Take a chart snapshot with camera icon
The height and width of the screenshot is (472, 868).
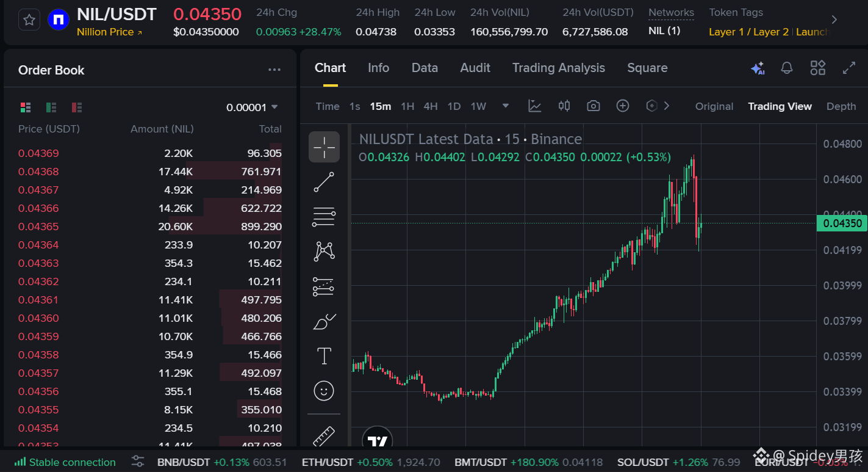tap(593, 106)
